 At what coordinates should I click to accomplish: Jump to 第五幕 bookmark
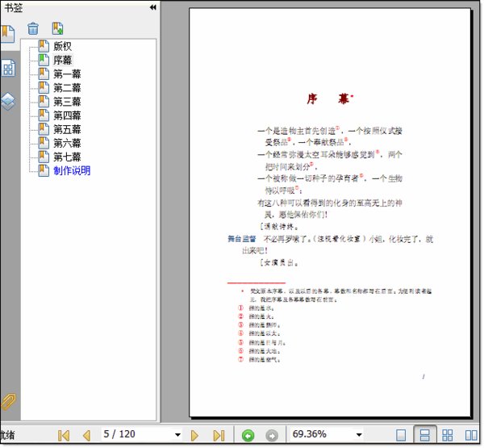click(x=67, y=129)
